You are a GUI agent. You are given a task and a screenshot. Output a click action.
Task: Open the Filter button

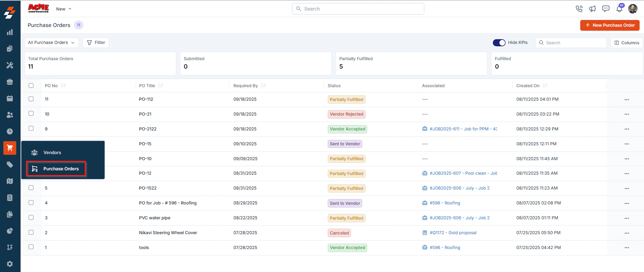[x=96, y=43]
